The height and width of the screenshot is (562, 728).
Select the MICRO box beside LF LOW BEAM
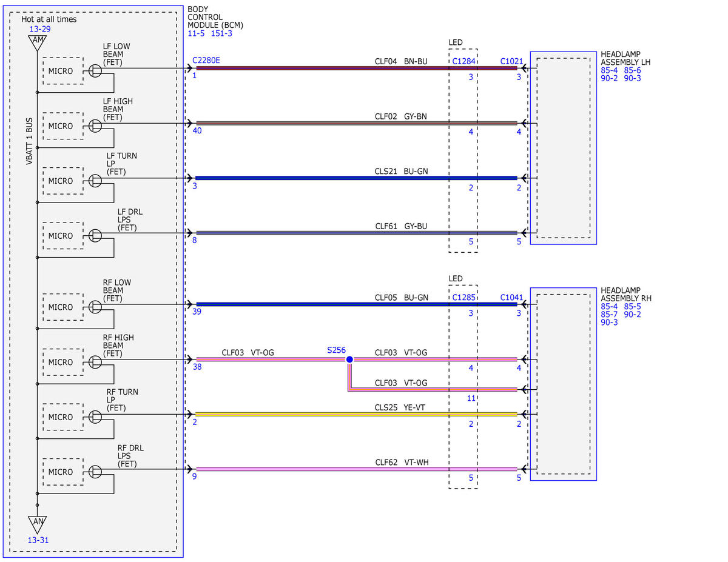point(62,71)
